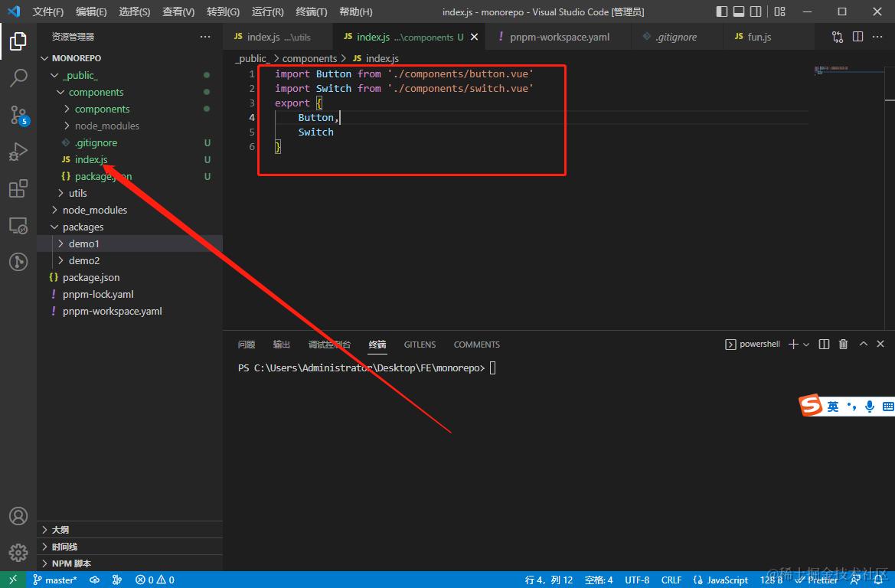Open Source Control view with 5 badge
Image resolution: width=895 pixels, height=588 pixels.
click(18, 116)
